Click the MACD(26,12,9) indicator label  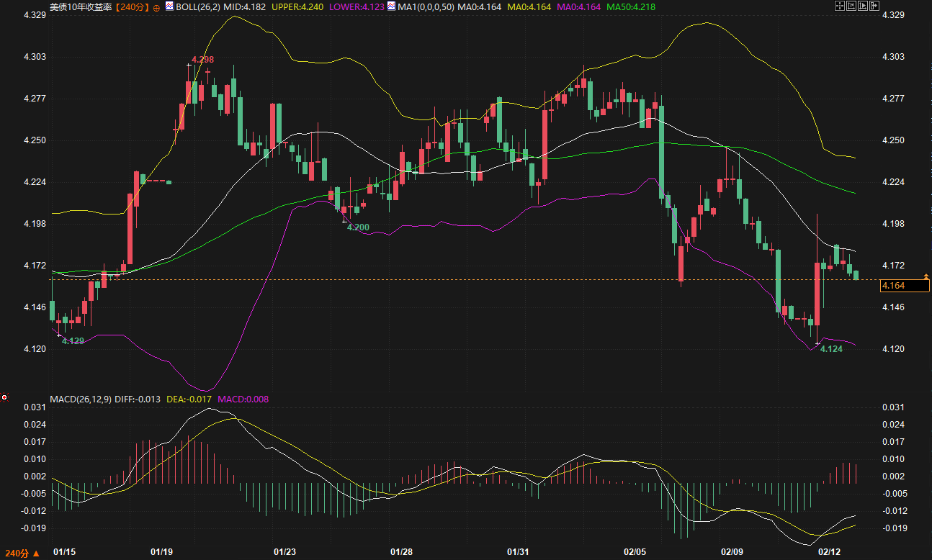(81, 399)
